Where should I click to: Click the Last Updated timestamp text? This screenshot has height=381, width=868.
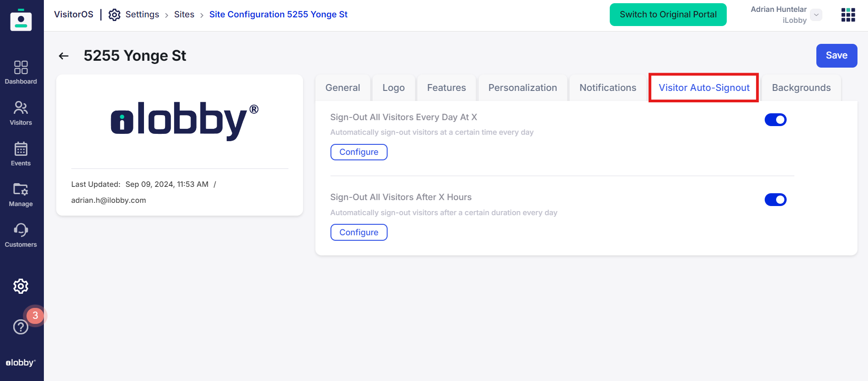click(167, 184)
